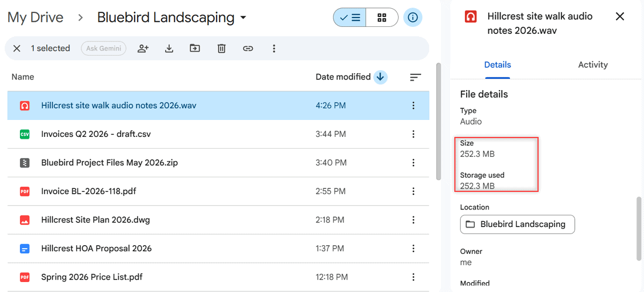644x292 pixels.
Task: Go to My Drive breadcrumb
Action: click(35, 18)
